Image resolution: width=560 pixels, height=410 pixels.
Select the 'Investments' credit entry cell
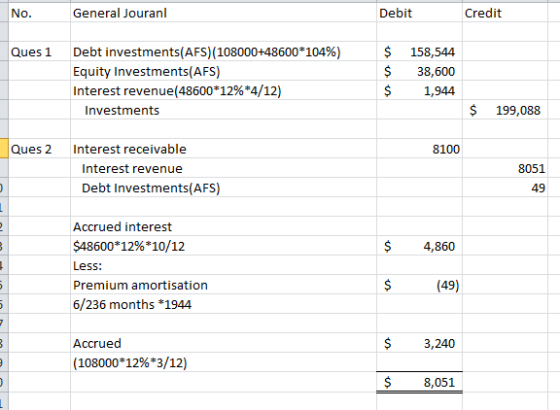tap(223, 110)
